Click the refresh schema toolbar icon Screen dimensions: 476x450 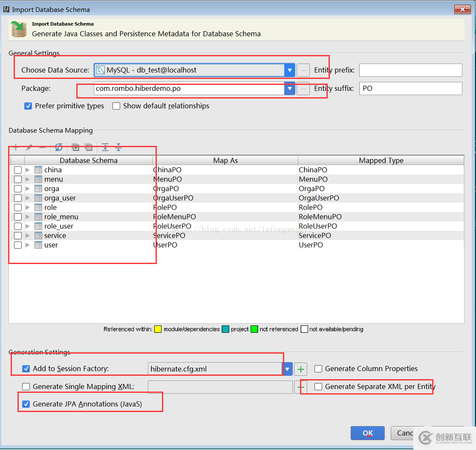coord(58,147)
